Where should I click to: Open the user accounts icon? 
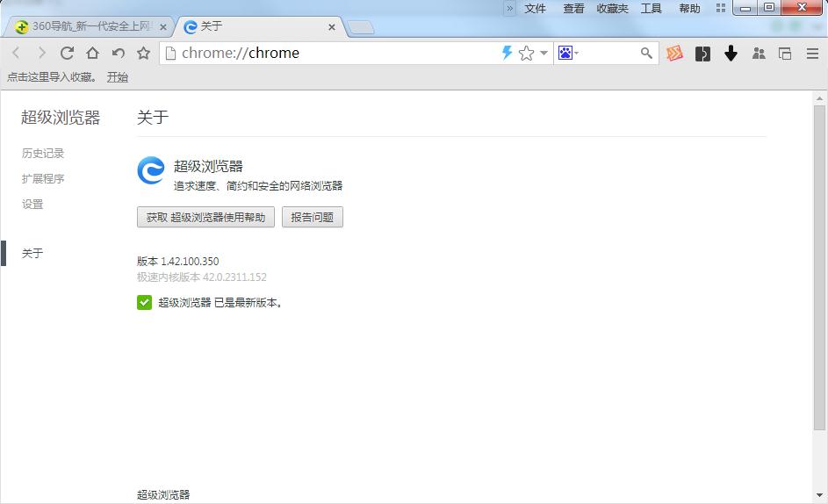759,53
